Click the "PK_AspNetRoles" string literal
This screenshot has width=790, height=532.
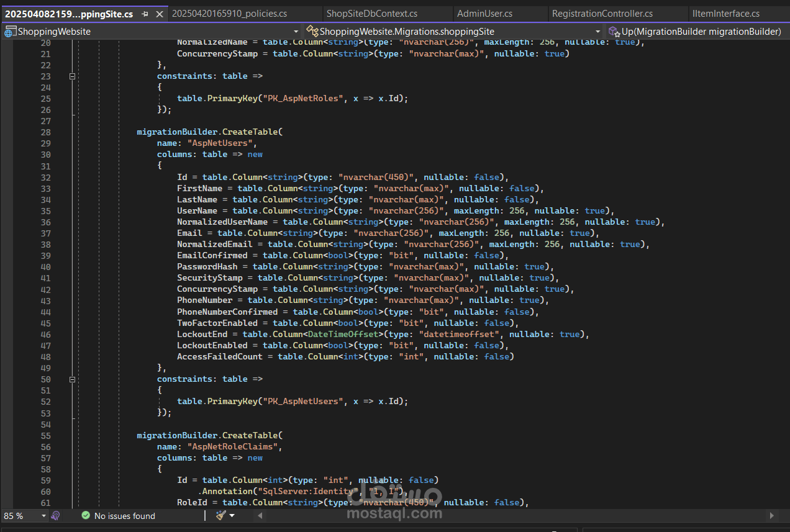304,98
